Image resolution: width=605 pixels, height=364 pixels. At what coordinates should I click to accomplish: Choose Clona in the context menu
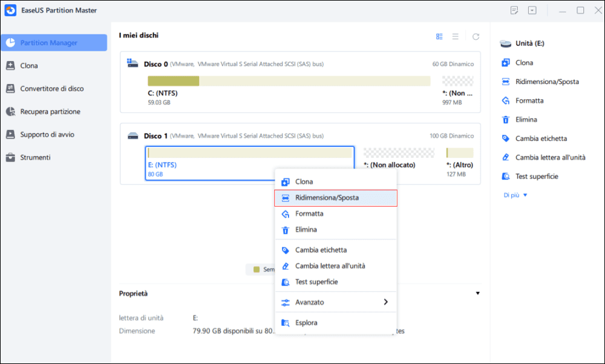point(336,181)
